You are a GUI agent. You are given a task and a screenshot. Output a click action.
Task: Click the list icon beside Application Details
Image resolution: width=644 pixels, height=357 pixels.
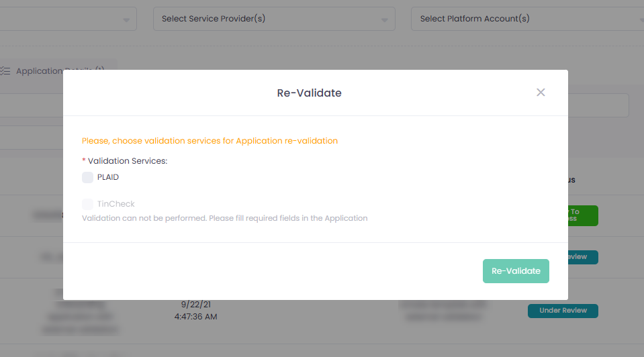coord(5,70)
